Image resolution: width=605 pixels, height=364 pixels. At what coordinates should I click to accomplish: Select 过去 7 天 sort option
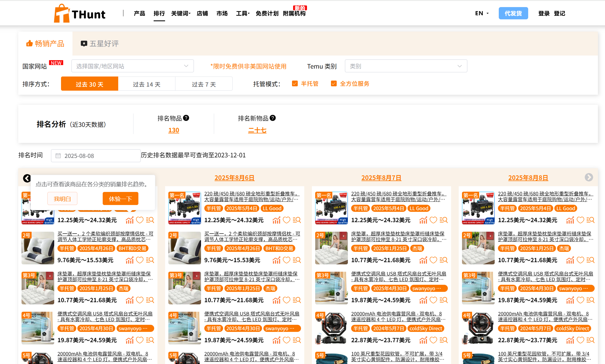204,84
